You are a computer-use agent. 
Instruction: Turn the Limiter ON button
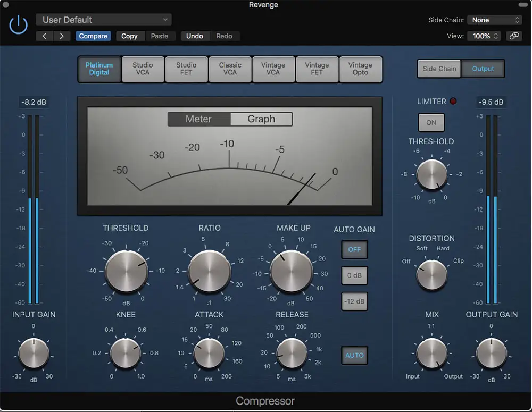point(431,122)
